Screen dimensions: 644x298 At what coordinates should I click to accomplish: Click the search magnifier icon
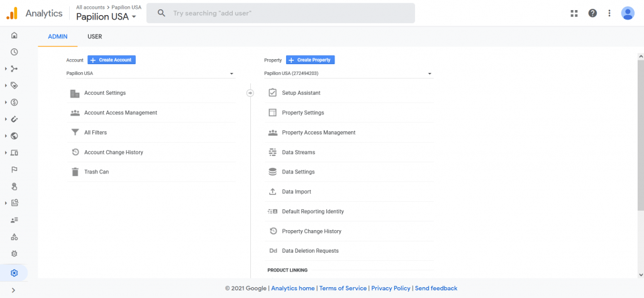coord(162,13)
